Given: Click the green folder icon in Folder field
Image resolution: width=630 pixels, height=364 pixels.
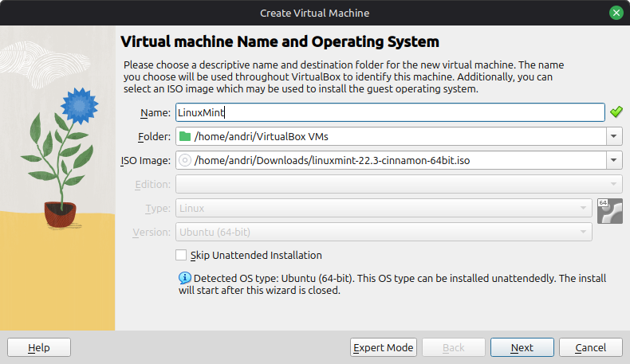Looking at the screenshot, I should (185, 136).
